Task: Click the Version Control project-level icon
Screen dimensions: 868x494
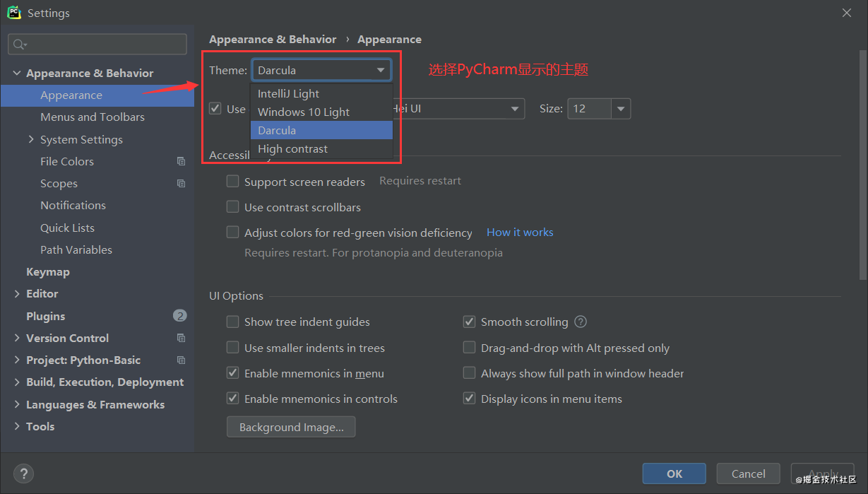Action: click(181, 339)
